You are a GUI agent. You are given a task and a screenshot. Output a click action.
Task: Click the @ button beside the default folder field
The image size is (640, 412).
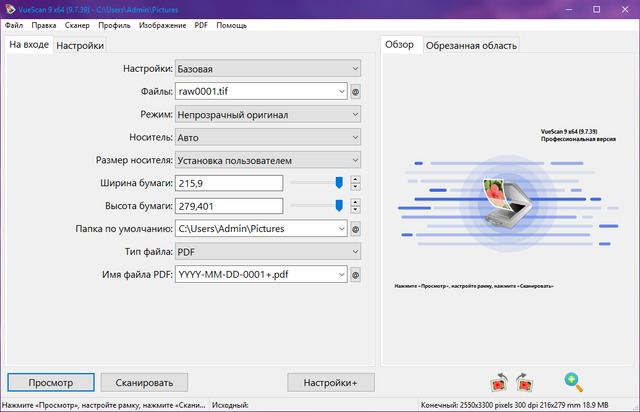pyautogui.click(x=355, y=228)
